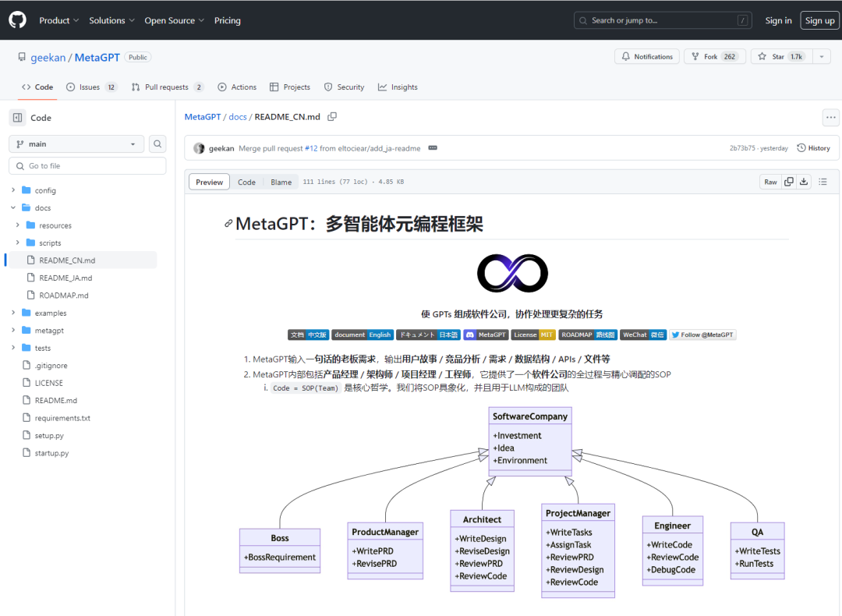Open the Actions tab
Screen dimensions: 842x616
[x=237, y=87]
